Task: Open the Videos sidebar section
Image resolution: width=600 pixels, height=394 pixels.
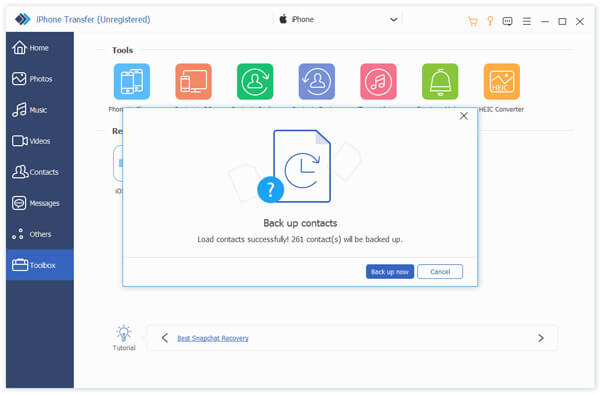Action: tap(40, 141)
